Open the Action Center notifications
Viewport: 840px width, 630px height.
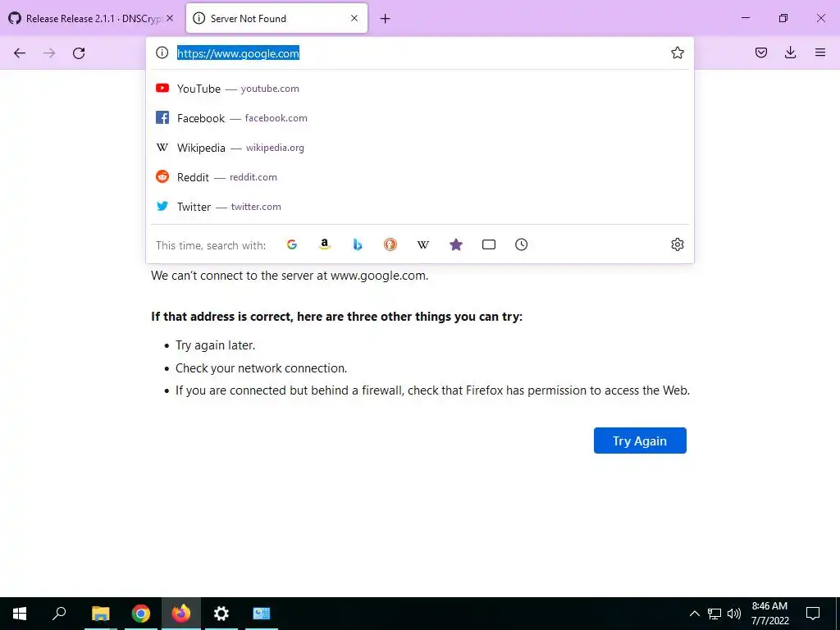click(813, 614)
